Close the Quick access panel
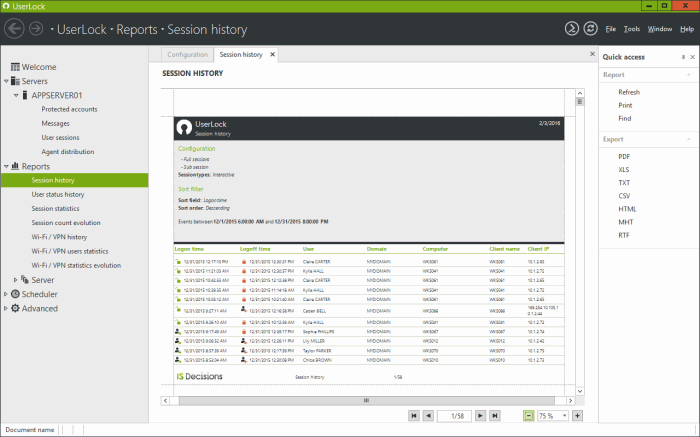 click(692, 57)
